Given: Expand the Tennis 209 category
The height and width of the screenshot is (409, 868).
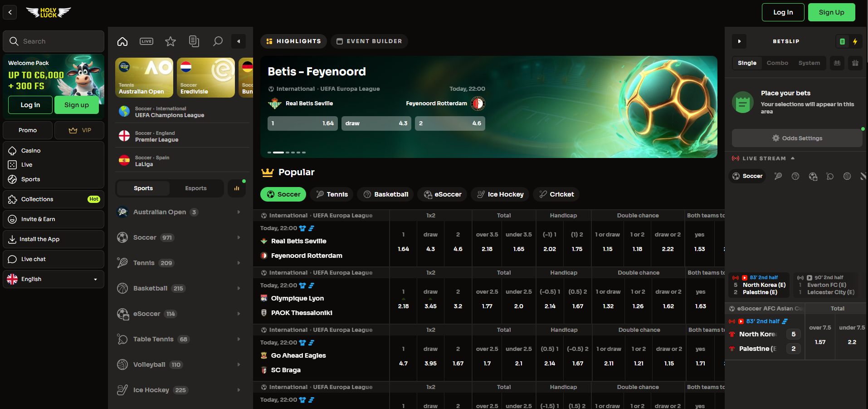Looking at the screenshot, I should click(180, 263).
